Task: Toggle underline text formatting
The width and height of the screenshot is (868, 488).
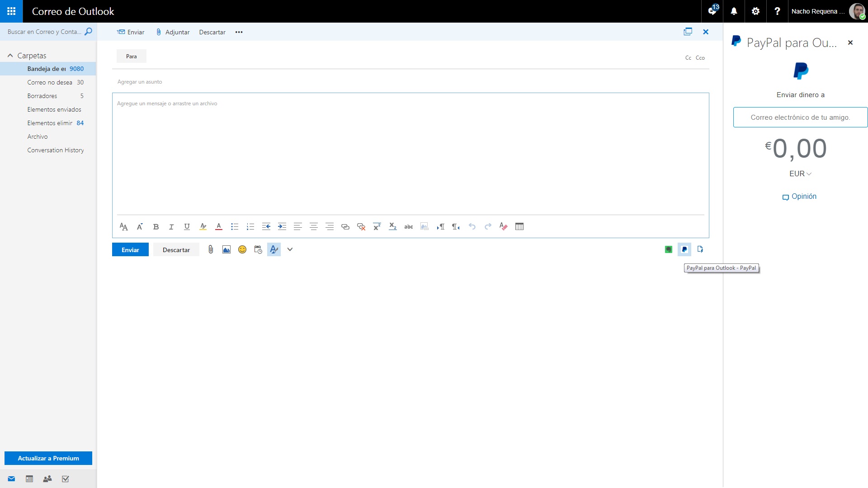Action: [187, 227]
